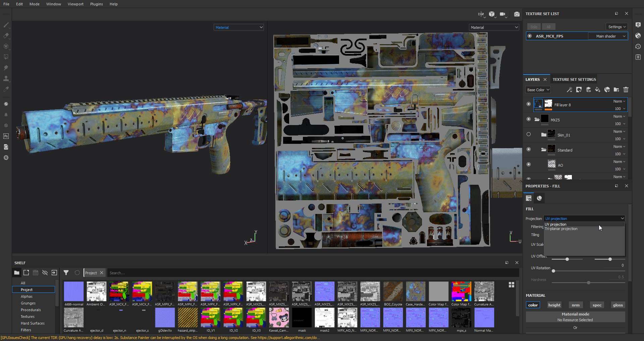This screenshot has width=644, height=341.
Task: Open camera settings video icon
Action: [x=502, y=14]
